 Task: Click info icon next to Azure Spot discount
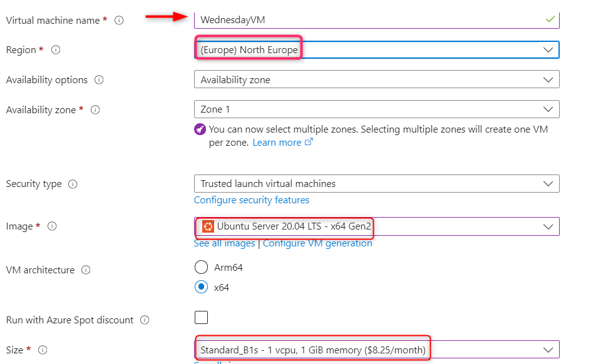pos(145,320)
